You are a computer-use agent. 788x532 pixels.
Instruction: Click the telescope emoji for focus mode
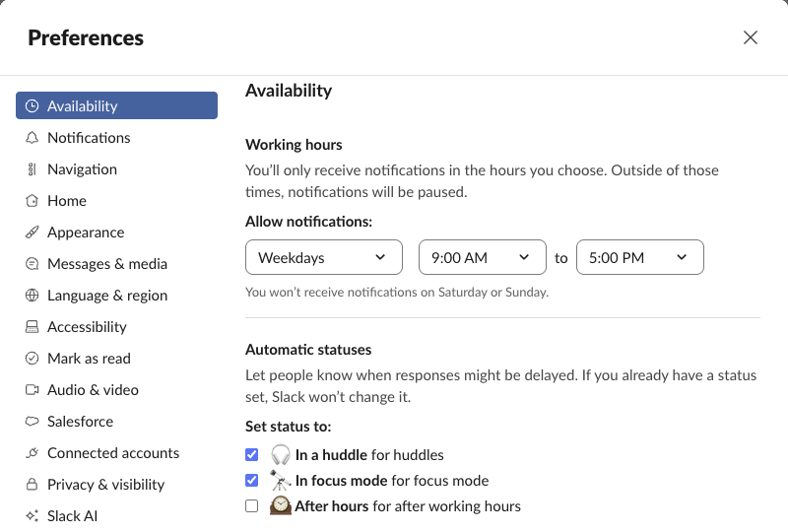pyautogui.click(x=281, y=480)
